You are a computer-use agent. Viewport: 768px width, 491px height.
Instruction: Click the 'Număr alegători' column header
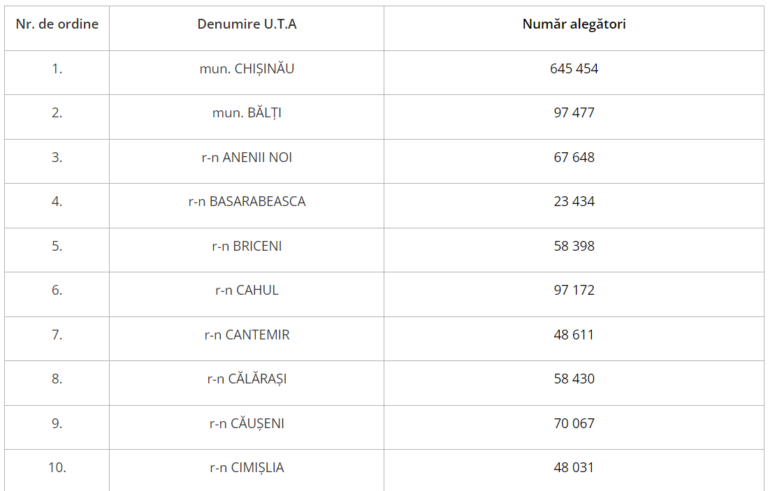574,24
